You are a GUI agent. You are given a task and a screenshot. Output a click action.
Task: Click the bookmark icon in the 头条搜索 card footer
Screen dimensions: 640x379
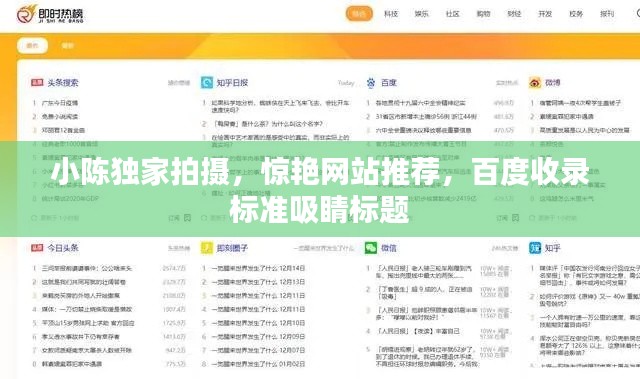(187, 218)
